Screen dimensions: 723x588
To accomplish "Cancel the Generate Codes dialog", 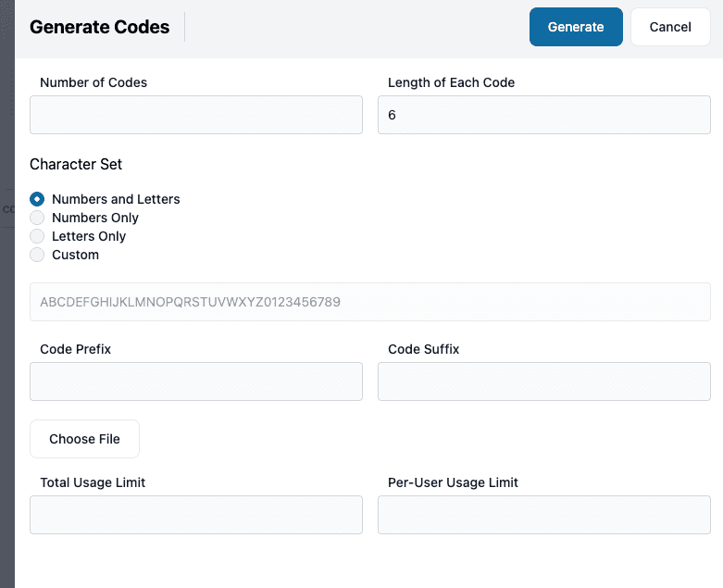I will point(670,27).
